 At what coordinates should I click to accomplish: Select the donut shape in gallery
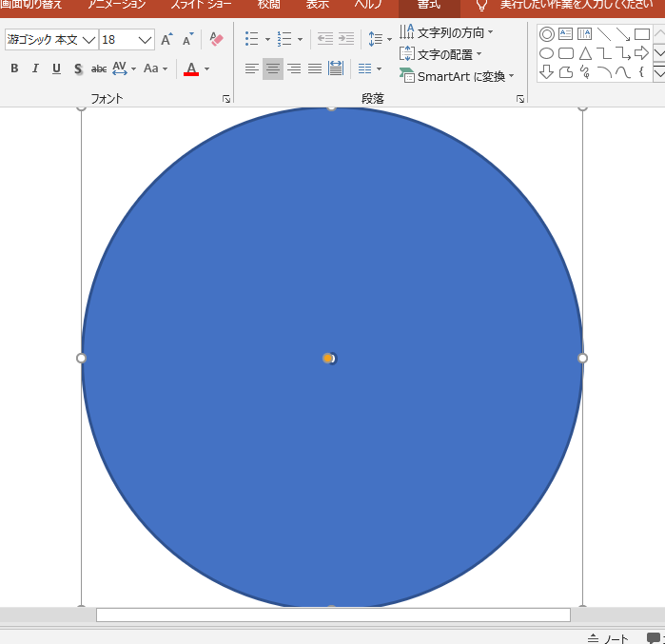pyautogui.click(x=547, y=34)
